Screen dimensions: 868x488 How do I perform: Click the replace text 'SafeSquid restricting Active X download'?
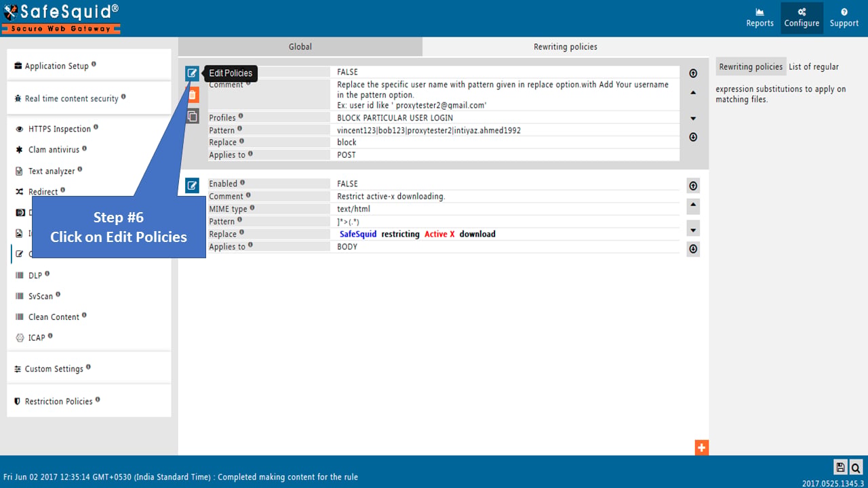pos(418,234)
